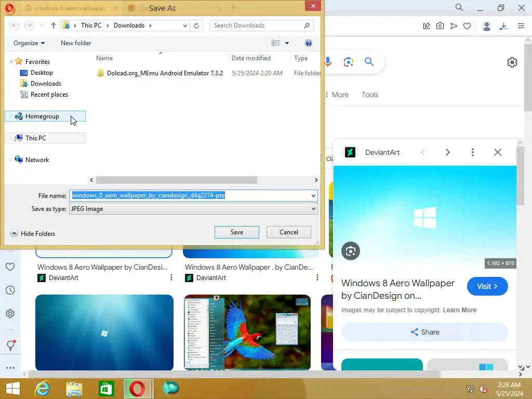Open Opera downloads icon
Screen dimensions: 532x399
click(x=503, y=26)
